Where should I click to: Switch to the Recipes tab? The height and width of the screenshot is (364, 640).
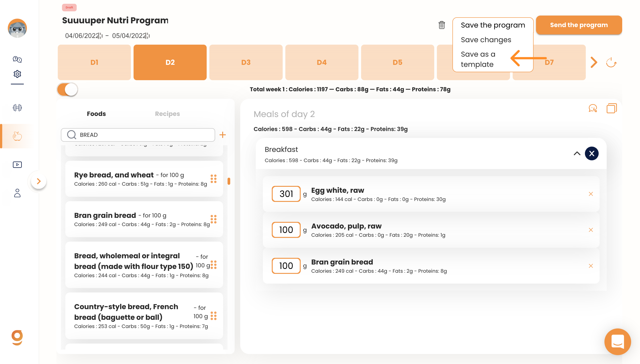[167, 114]
